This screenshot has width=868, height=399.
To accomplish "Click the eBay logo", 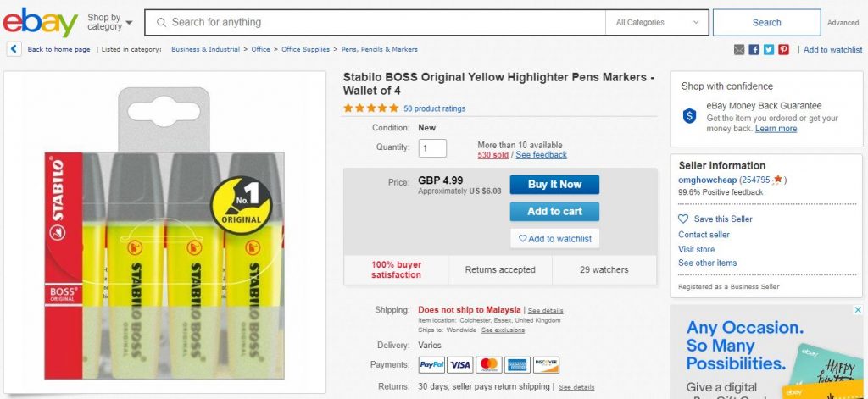I will pyautogui.click(x=40, y=22).
